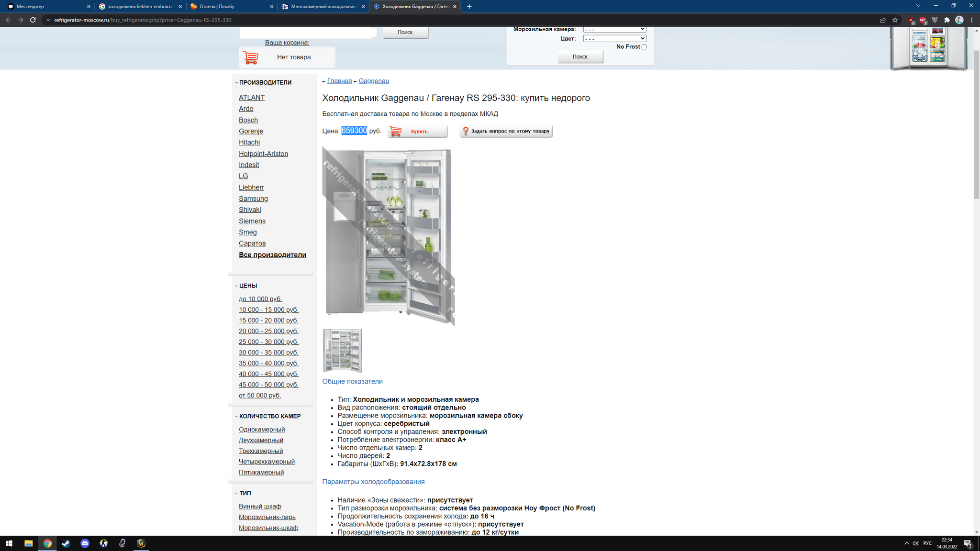Open browser extensions puzzle icon
Image resolution: width=980 pixels, height=551 pixels.
pyautogui.click(x=947, y=20)
